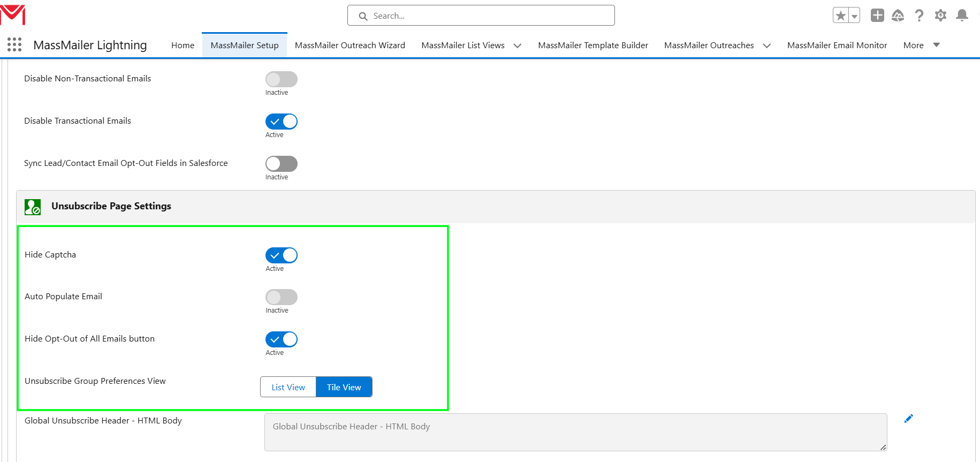Expand the MassMailer Outreaches dropdown chevron
Viewport: 980px width, 462px height.
coord(767,46)
